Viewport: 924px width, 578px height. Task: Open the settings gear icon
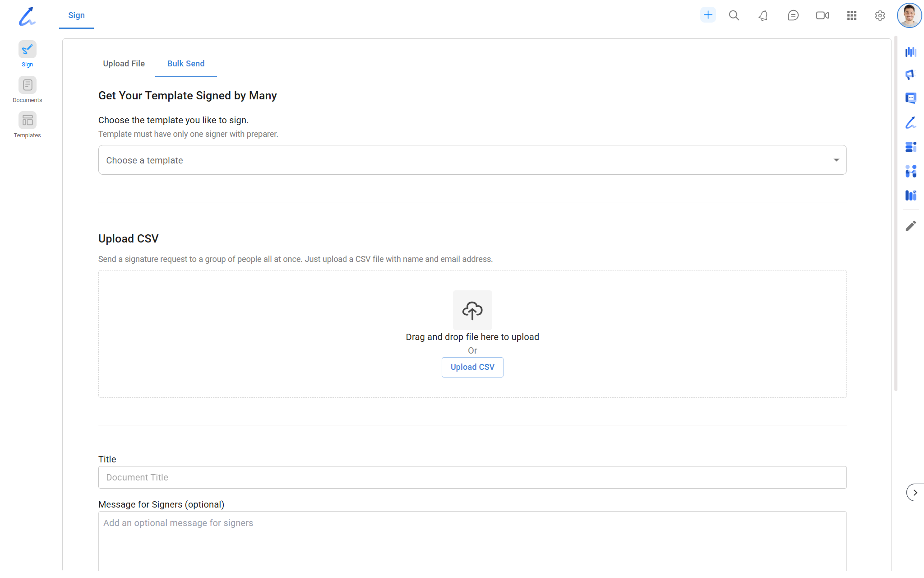[x=879, y=16]
